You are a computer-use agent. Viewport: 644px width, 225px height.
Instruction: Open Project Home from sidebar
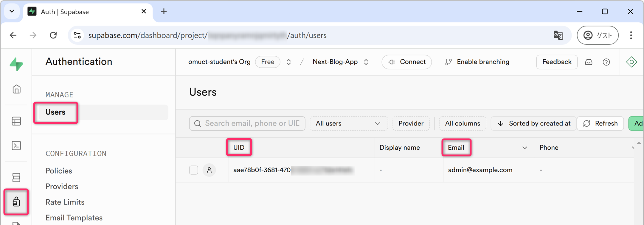pos(16,89)
